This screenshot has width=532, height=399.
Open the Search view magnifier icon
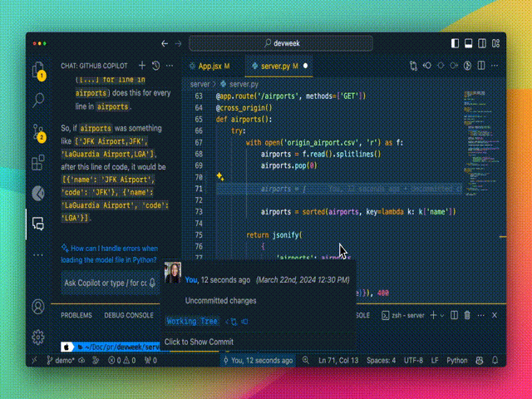[38, 100]
